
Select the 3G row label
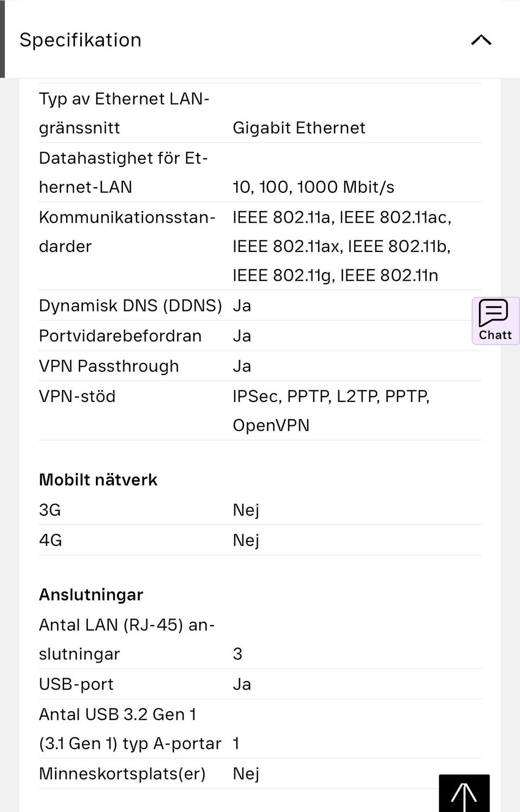tap(50, 510)
